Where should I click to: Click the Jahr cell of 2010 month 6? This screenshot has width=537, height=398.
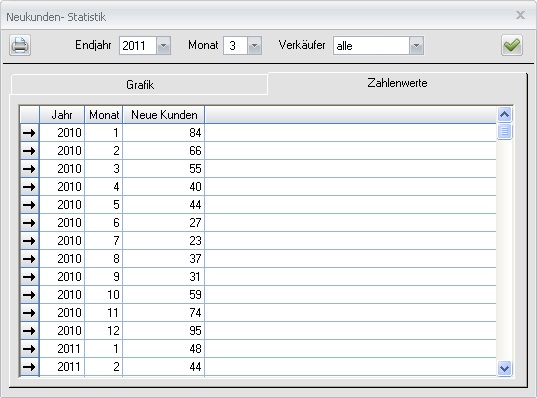[x=62, y=223]
